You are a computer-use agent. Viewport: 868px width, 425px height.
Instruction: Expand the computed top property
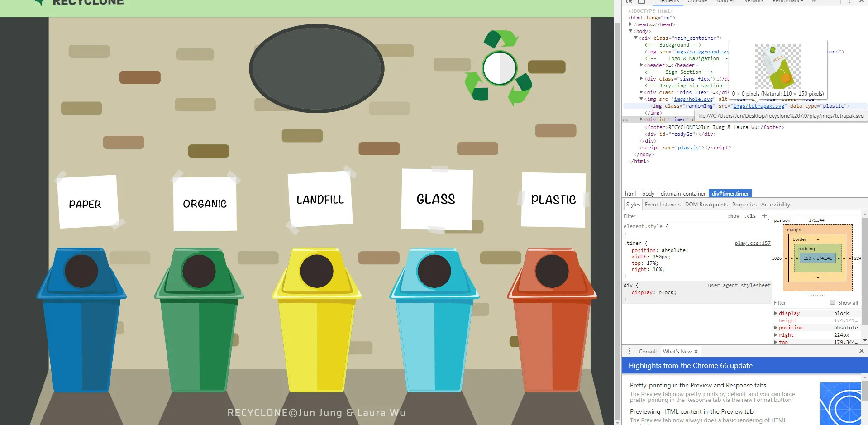coord(776,342)
